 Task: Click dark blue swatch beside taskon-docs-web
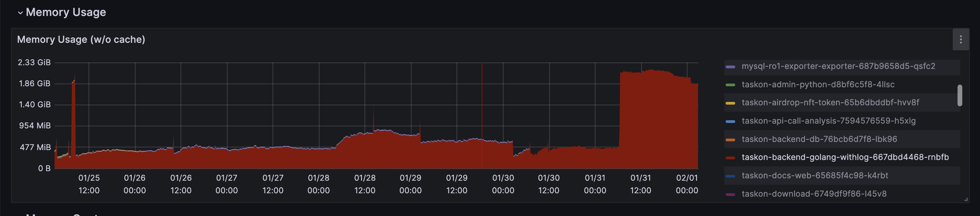(x=730, y=176)
